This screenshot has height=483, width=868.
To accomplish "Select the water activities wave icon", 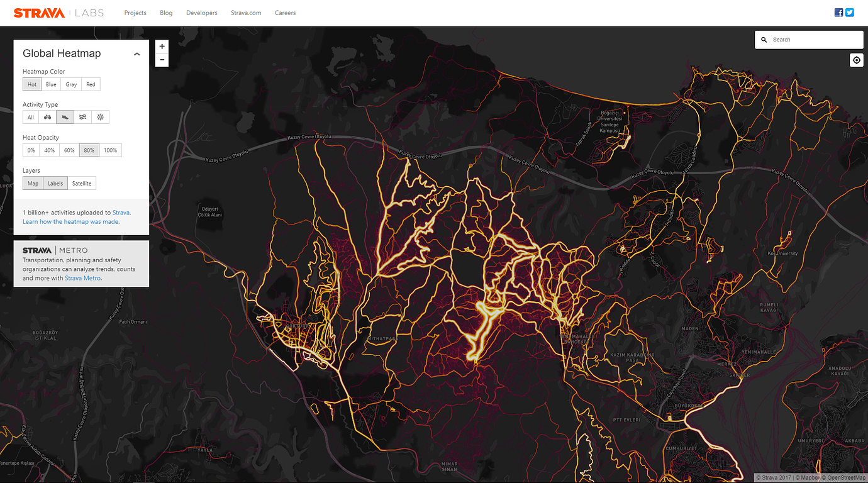I will point(82,117).
